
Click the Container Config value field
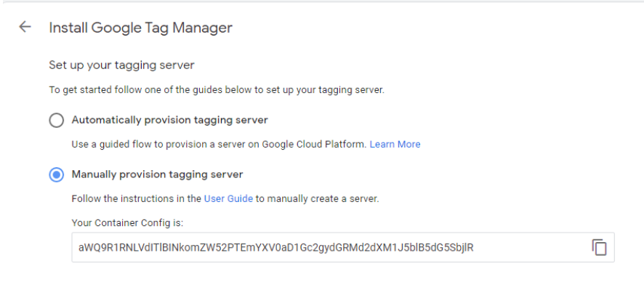coord(343,247)
